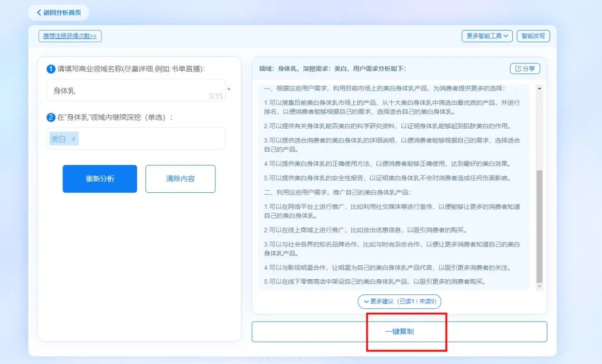Click the 身体乳 text input field

(111, 90)
